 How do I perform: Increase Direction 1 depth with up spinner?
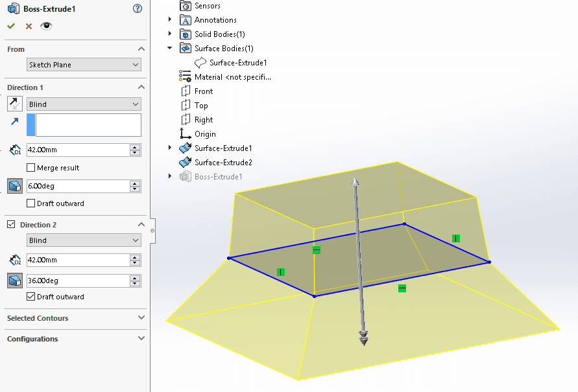pyautogui.click(x=135, y=147)
